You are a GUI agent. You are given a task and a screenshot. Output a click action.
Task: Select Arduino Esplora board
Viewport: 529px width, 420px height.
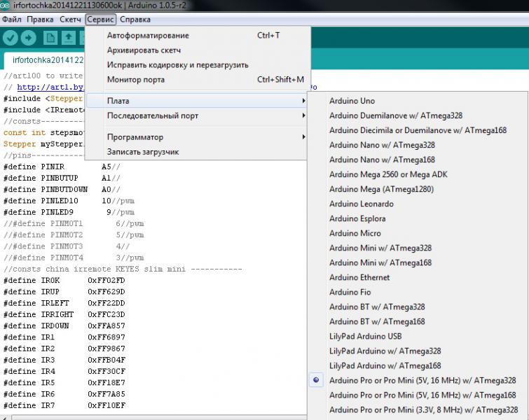pos(418,218)
